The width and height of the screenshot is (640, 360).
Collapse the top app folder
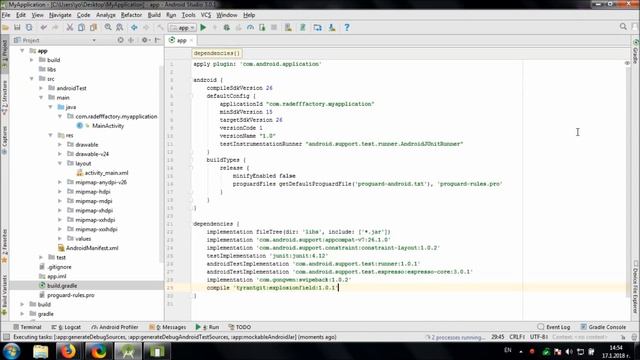22,51
